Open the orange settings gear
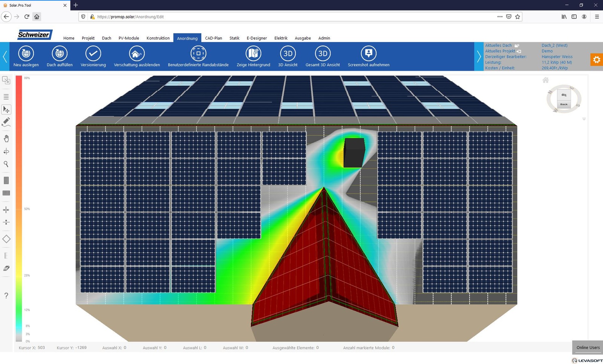The image size is (603, 364). (x=597, y=59)
